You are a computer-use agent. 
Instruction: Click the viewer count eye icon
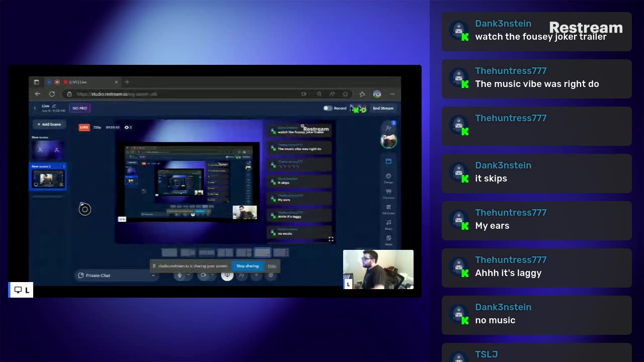[x=126, y=127]
